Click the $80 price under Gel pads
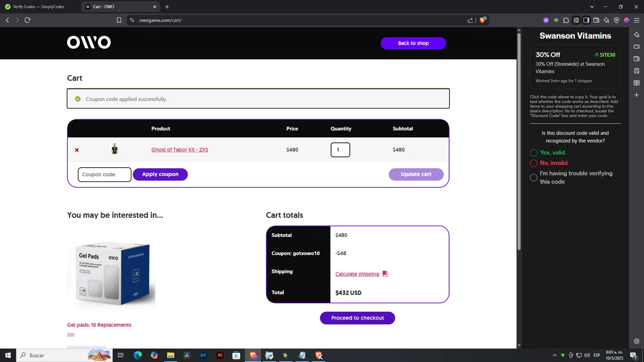The height and width of the screenshot is (362, 644). (71, 335)
